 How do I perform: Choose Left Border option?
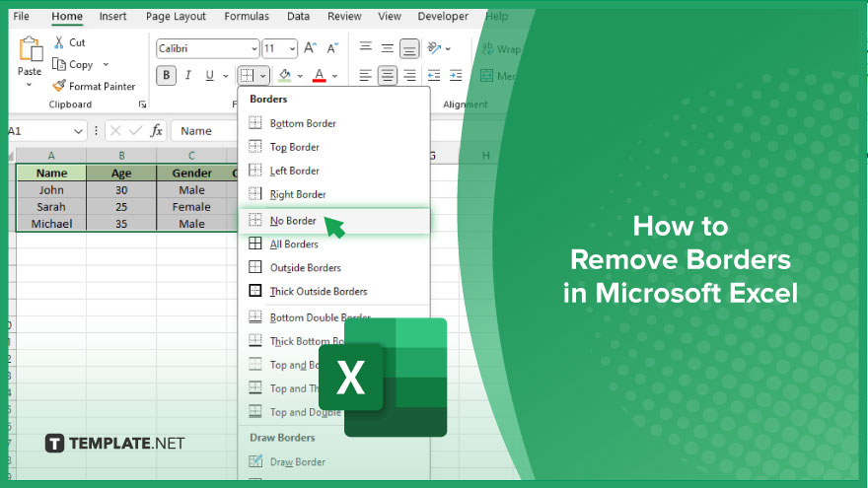point(333,171)
